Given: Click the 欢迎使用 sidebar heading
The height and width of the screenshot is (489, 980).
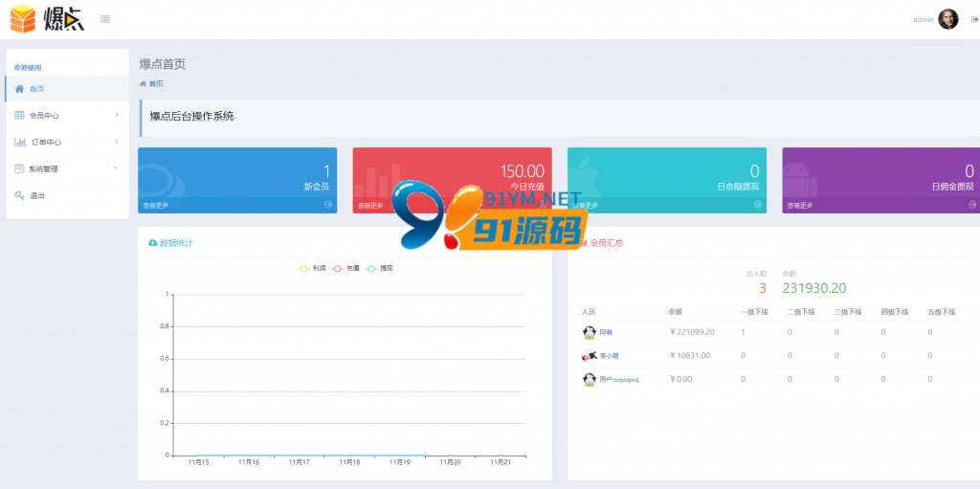Looking at the screenshot, I should (x=28, y=68).
